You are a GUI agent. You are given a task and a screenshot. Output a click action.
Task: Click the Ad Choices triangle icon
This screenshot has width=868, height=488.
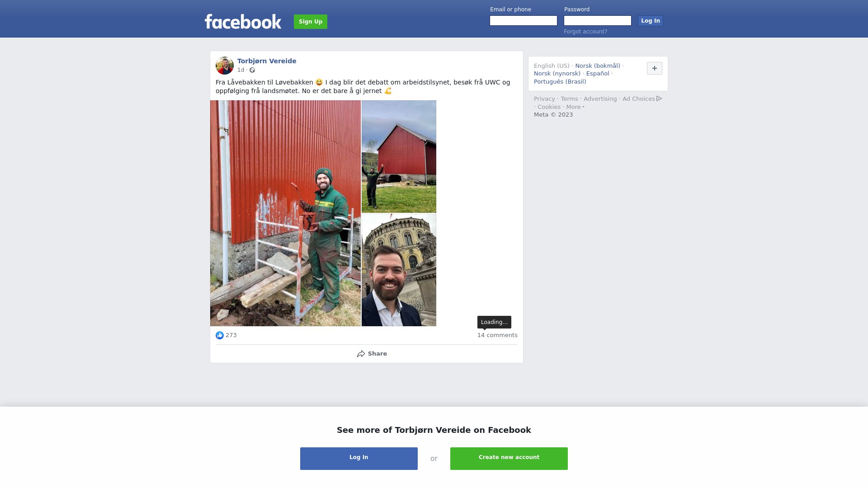[x=659, y=99]
